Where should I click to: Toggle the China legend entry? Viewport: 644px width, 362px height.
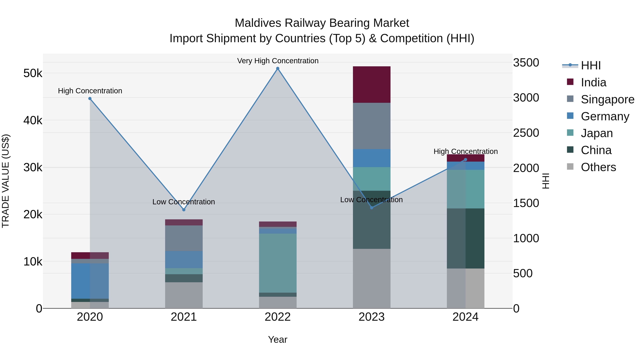589,150
